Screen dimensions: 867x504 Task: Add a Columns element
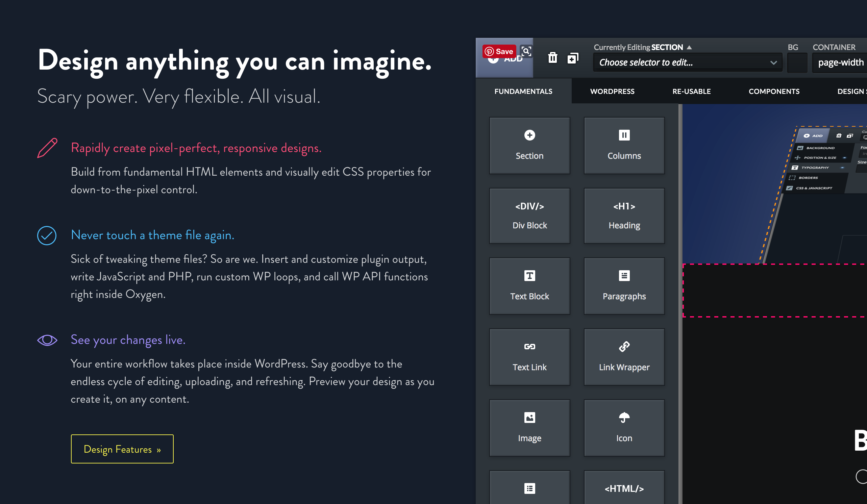[x=624, y=146]
